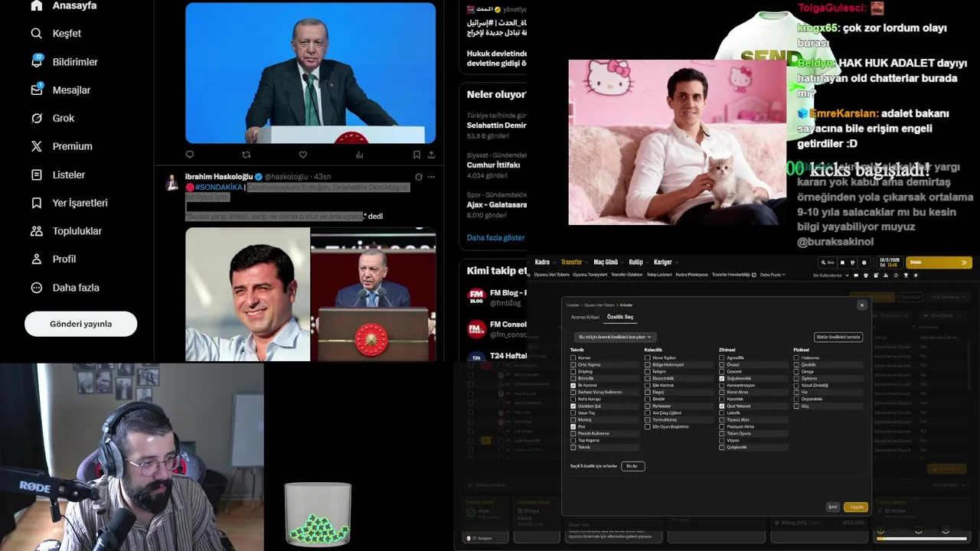Expand the Kulüp menu chevron

pyautogui.click(x=648, y=262)
